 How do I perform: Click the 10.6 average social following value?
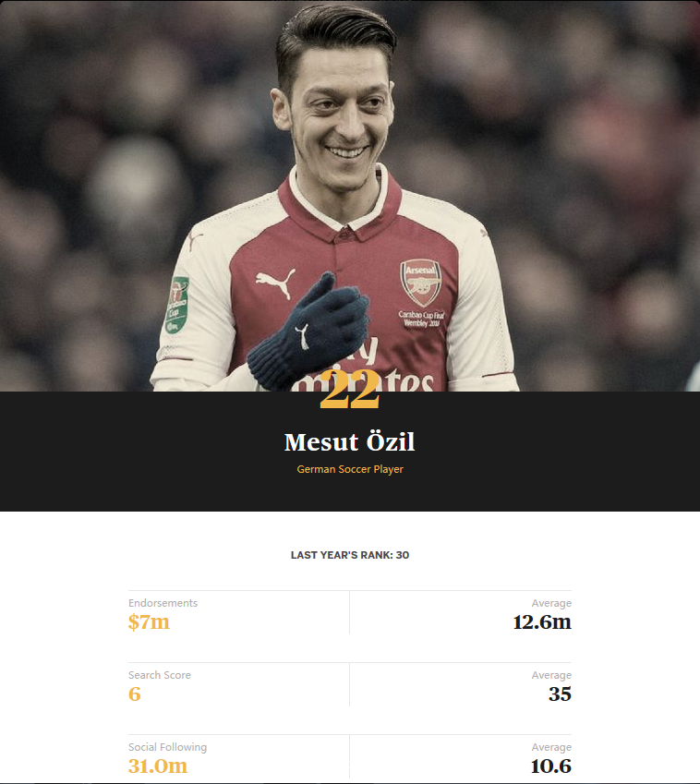550,766
